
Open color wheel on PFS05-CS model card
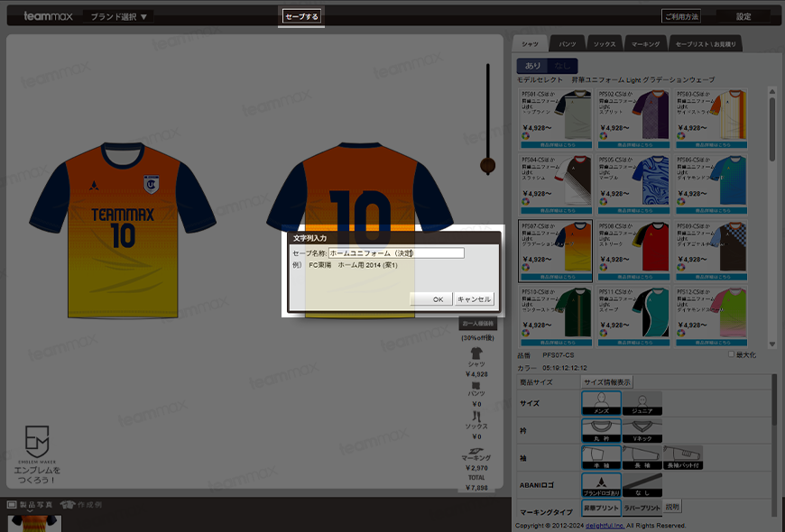(604, 201)
